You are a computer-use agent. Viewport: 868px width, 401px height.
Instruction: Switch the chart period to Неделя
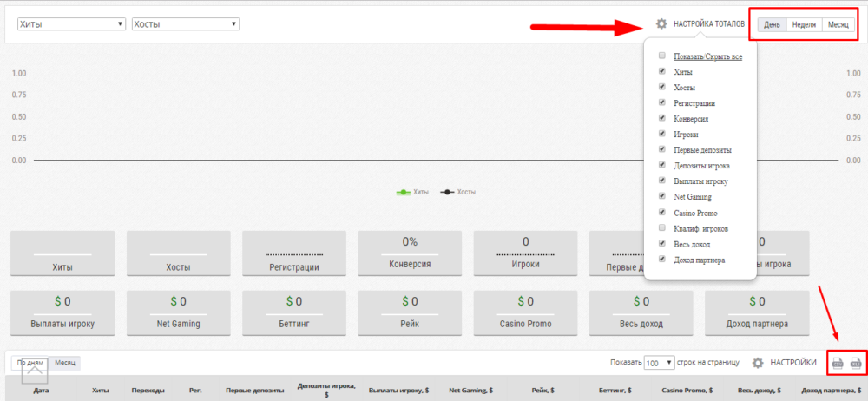804,24
